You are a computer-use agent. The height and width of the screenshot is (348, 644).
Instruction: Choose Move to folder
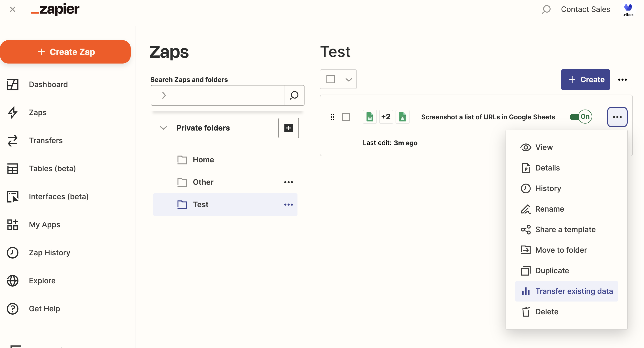point(566,250)
